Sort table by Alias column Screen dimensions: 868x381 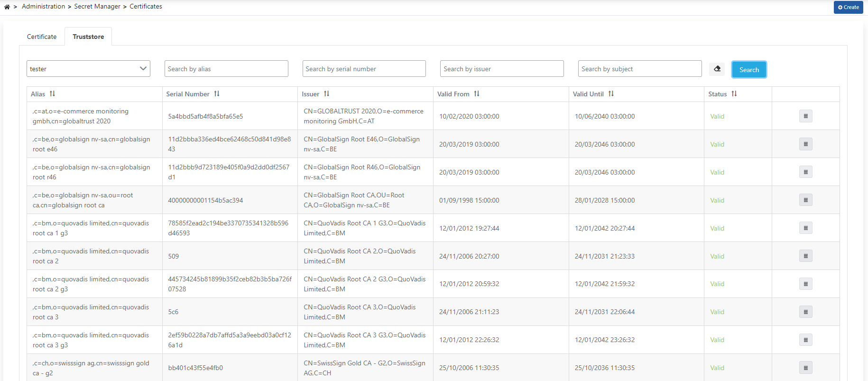[52, 94]
